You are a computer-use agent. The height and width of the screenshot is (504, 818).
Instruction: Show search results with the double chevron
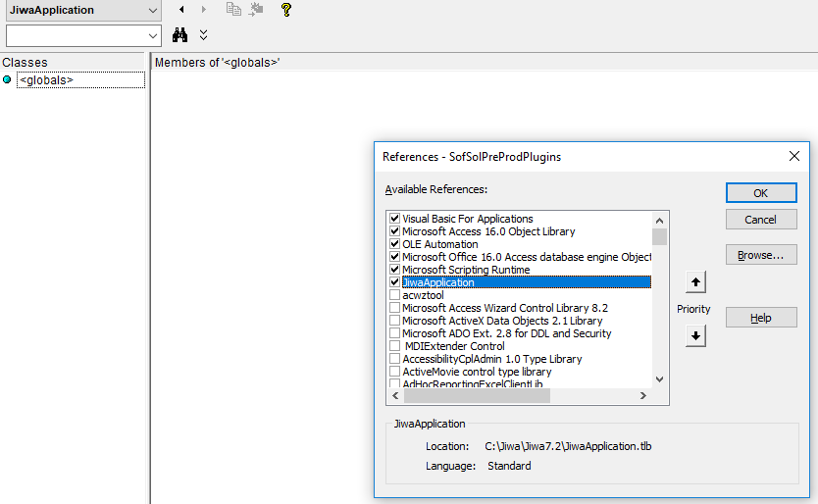(203, 35)
